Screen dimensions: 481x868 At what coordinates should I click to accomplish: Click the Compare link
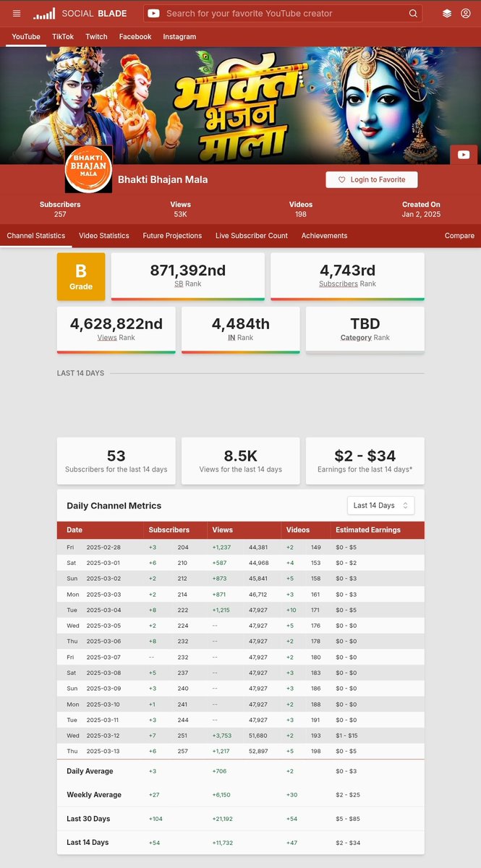(459, 236)
